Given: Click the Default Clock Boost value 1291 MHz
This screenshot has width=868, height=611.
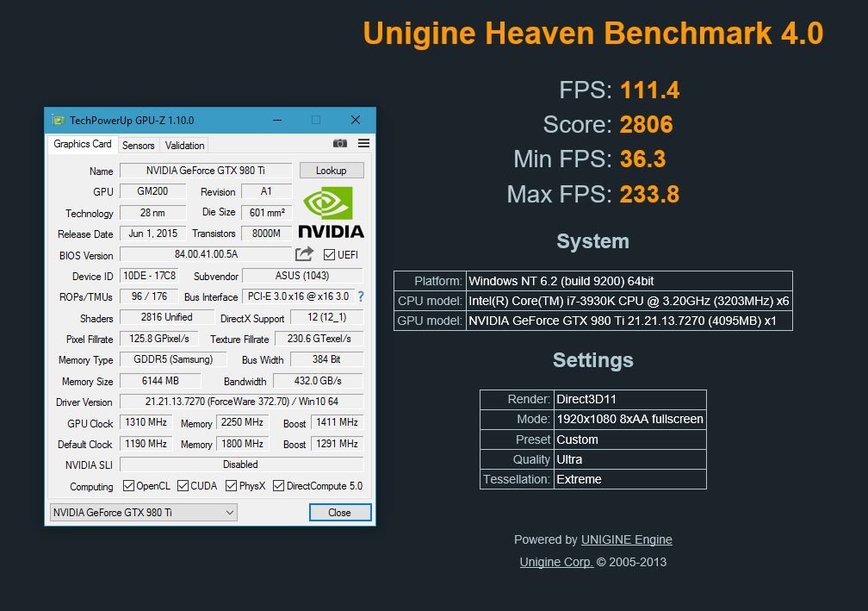Looking at the screenshot, I should (338, 444).
